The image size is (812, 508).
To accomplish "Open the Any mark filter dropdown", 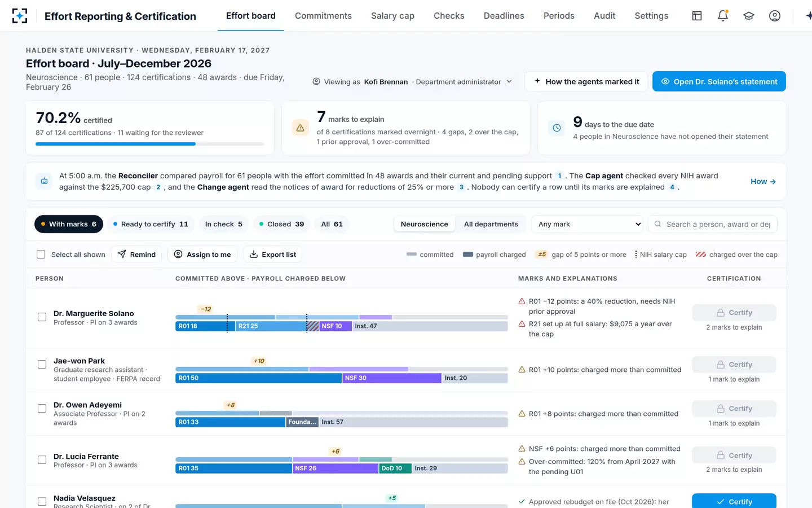I will pos(587,224).
